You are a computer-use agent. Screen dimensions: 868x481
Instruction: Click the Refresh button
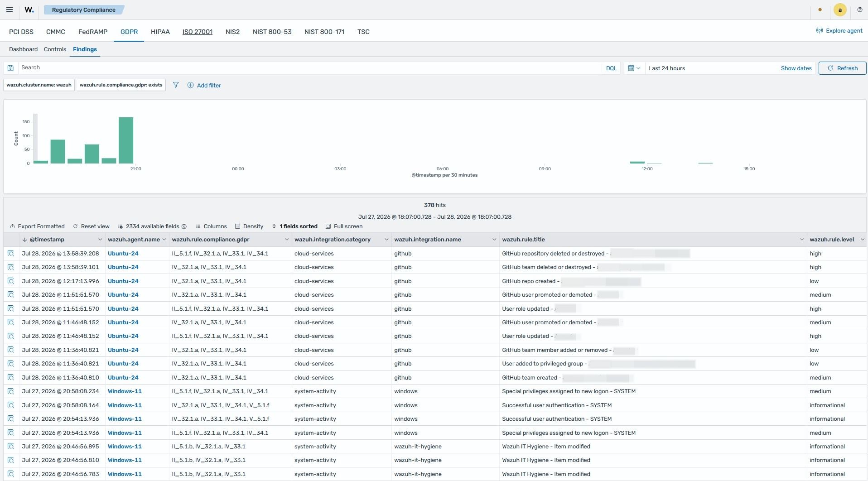842,68
